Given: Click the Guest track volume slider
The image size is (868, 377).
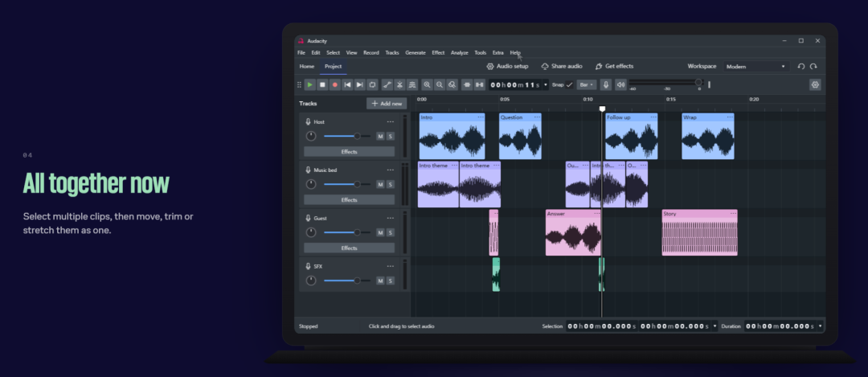Looking at the screenshot, I should pyautogui.click(x=347, y=232).
